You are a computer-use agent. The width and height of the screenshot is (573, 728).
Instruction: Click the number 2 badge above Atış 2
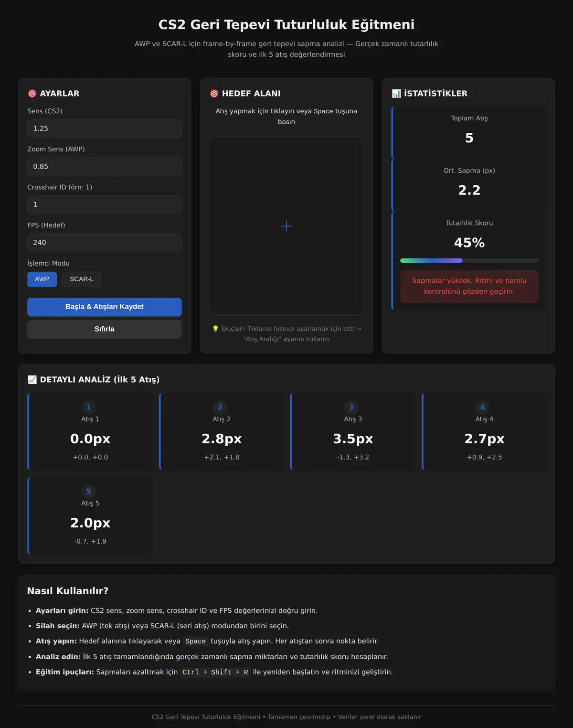(x=220, y=407)
